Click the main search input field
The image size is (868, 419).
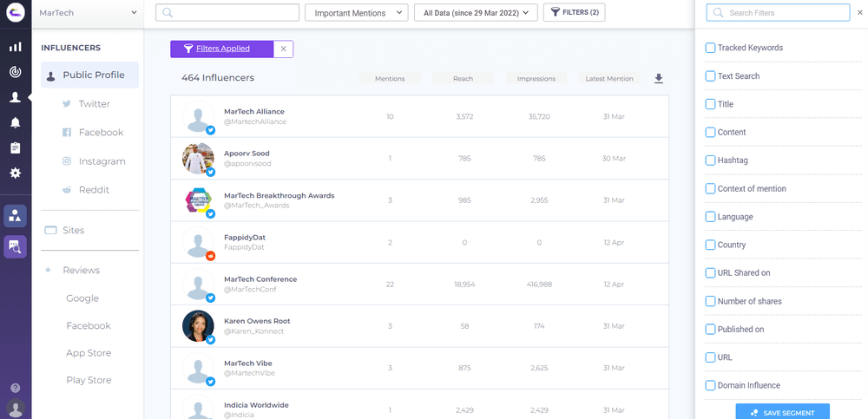(227, 13)
